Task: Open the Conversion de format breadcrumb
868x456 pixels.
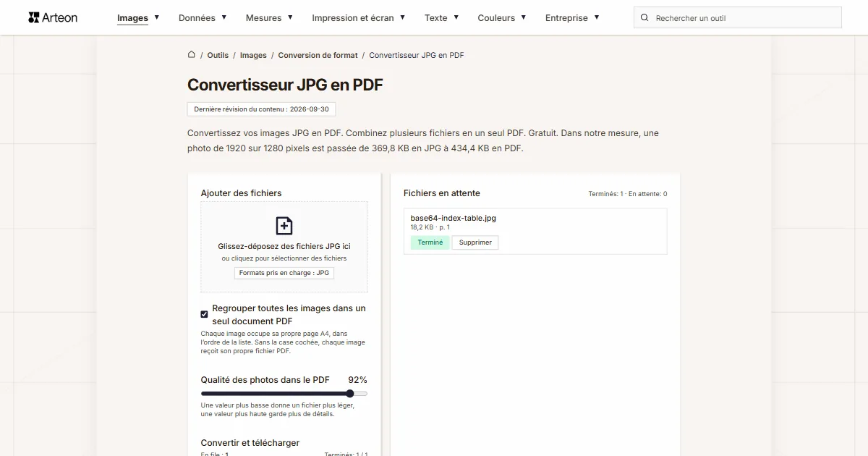Action: click(x=318, y=55)
